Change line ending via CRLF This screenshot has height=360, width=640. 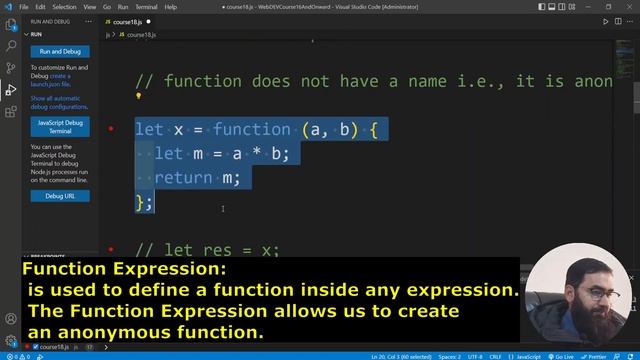(495, 357)
